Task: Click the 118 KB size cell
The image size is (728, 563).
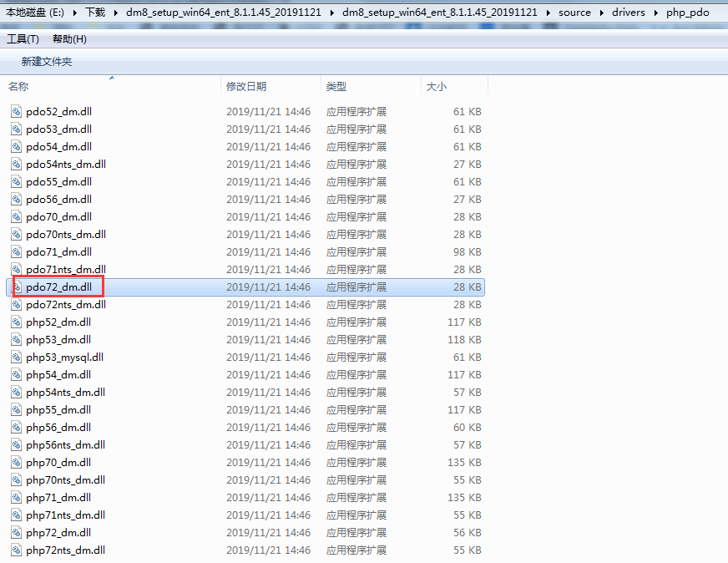Action: pos(464,340)
